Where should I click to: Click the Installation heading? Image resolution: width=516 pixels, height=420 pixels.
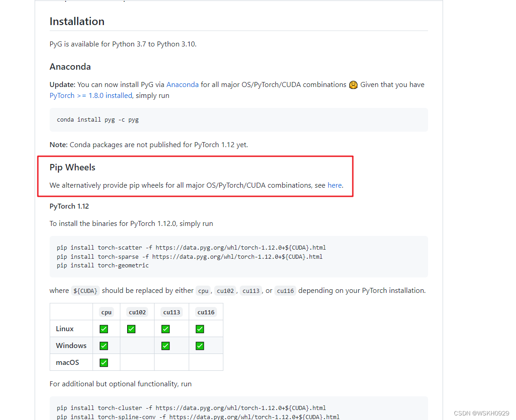point(77,21)
